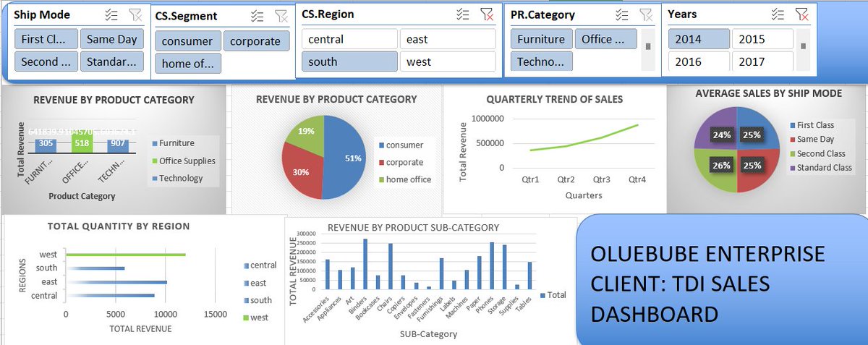Viewport: 868px width, 345px height.
Task: Toggle multi-select in CS.Segment slicer
Action: [x=257, y=16]
